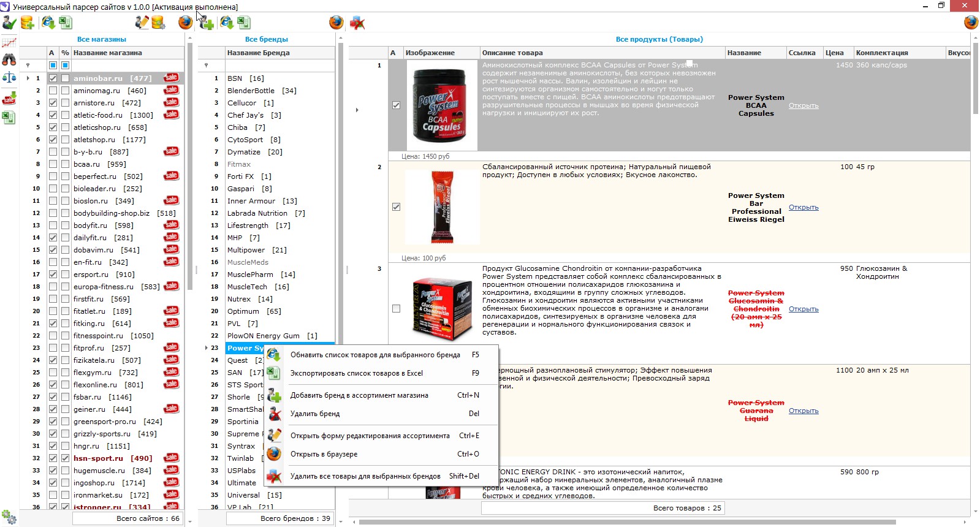Image resolution: width=980 pixels, height=527 pixels.
Task: Click the shop name filter input field
Action: [x=127, y=65]
